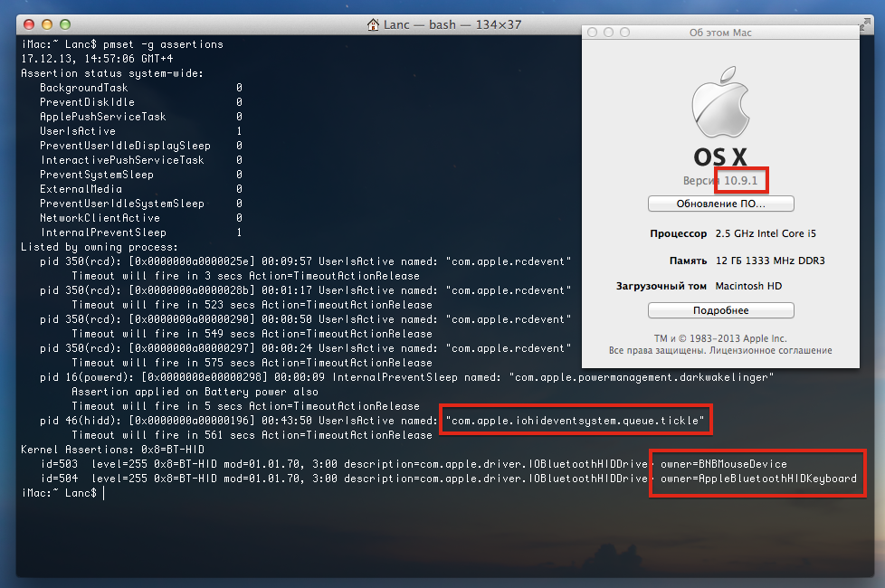Click the Процессор 2.5 GHz Intel Core i5 value
The height and width of the screenshot is (588, 885).
(766, 233)
